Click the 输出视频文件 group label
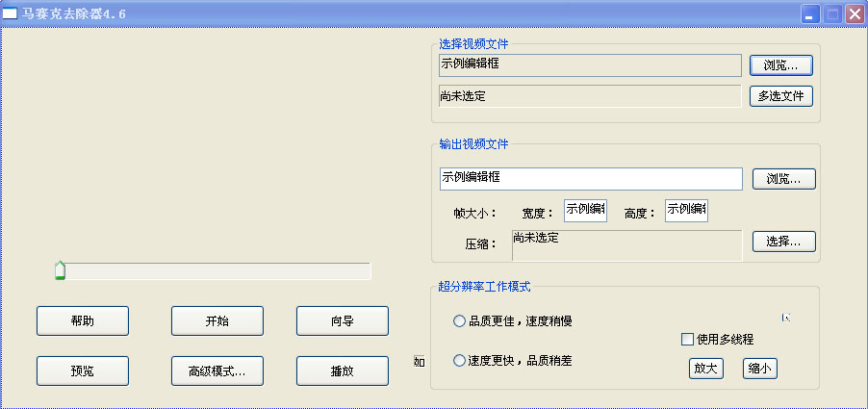Image resolution: width=868 pixels, height=409 pixels. (x=473, y=144)
